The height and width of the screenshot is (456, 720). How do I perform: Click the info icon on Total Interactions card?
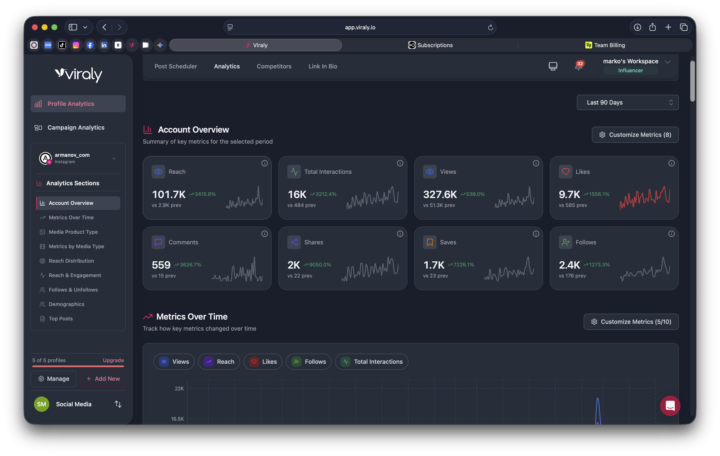[400, 163]
